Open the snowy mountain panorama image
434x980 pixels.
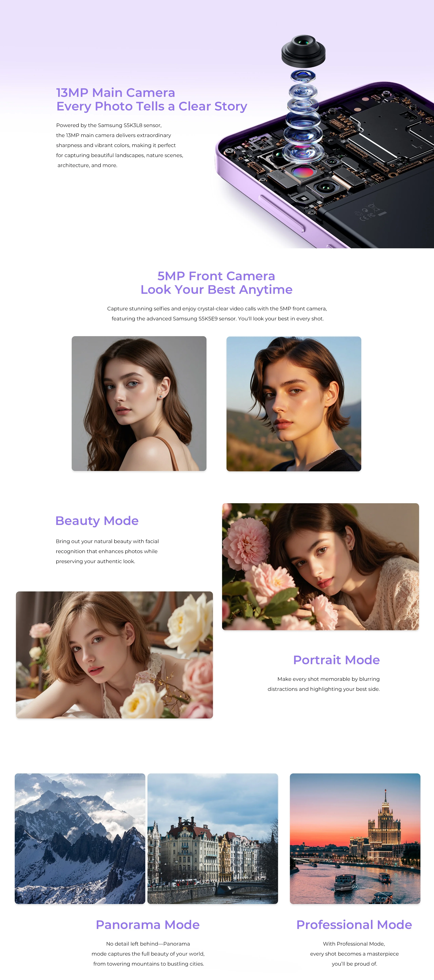80,839
